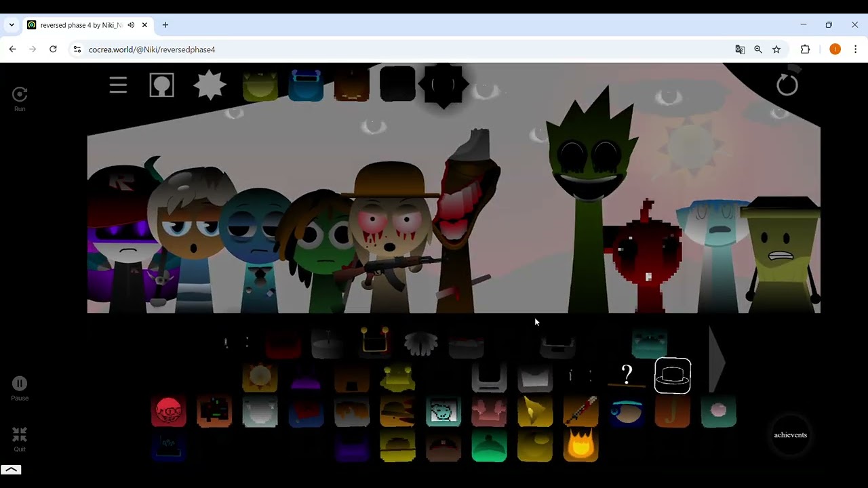Open a new browser tab
The height and width of the screenshot is (488, 868).
click(x=165, y=25)
